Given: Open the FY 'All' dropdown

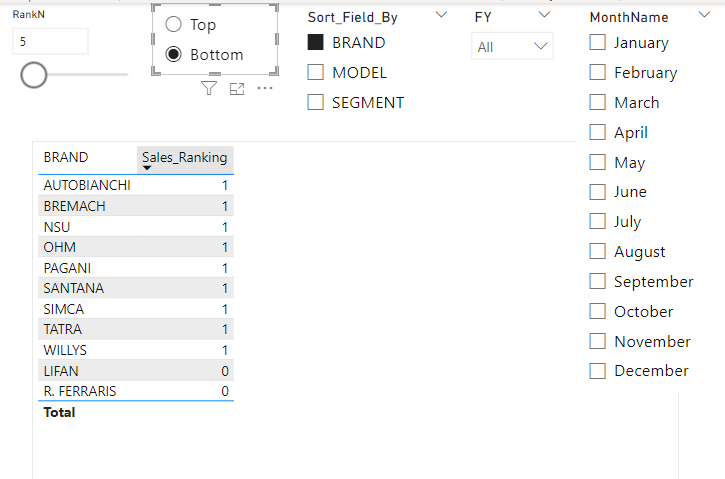Looking at the screenshot, I should pos(512,46).
